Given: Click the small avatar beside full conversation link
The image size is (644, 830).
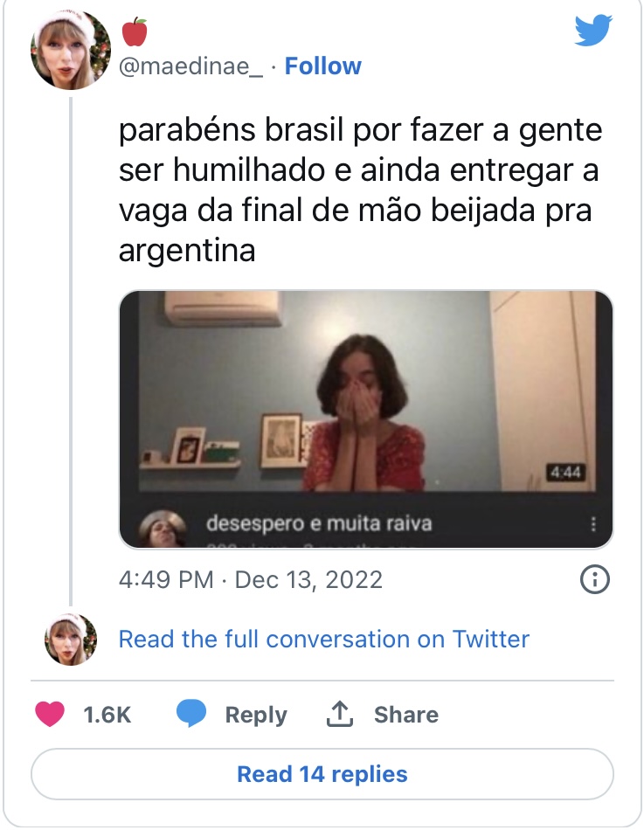Looking at the screenshot, I should click(70, 639).
